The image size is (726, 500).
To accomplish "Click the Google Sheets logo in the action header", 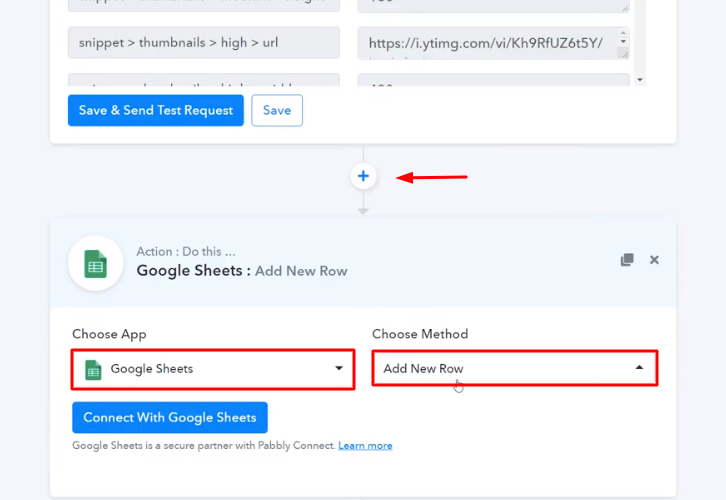I will (x=95, y=263).
